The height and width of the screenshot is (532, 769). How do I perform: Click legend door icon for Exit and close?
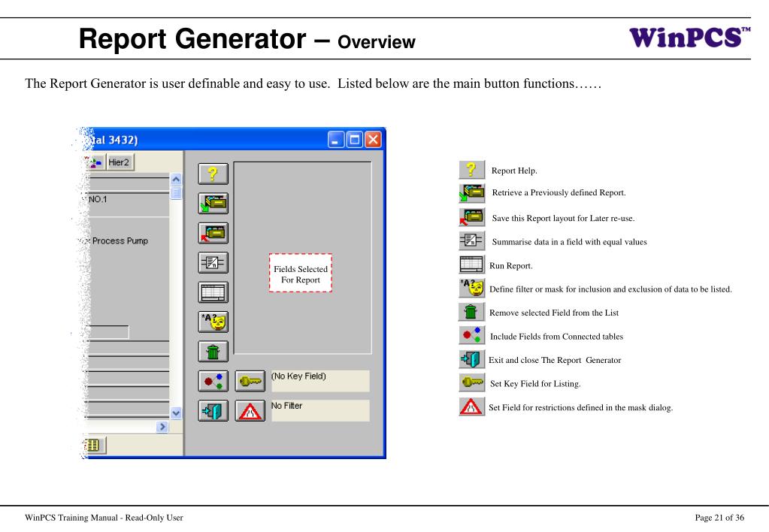pos(471,359)
